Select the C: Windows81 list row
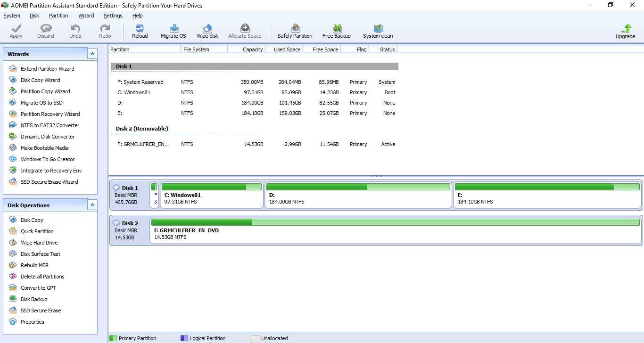 (255, 92)
